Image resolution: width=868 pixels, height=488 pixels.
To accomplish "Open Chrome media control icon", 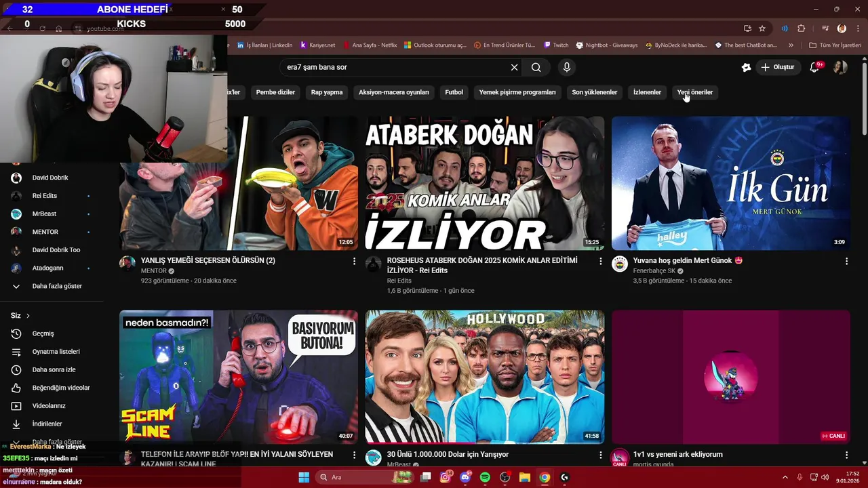I will (825, 28).
